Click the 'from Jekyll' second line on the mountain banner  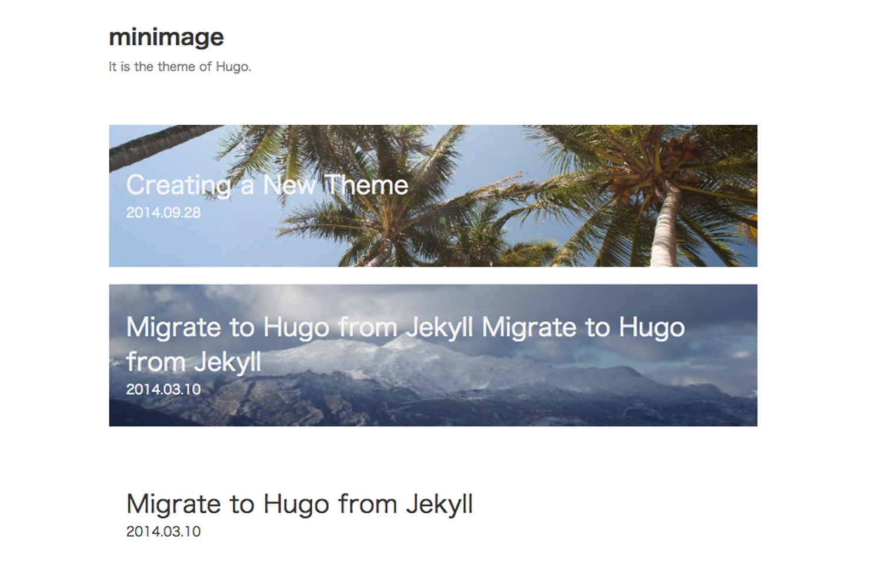point(193,362)
